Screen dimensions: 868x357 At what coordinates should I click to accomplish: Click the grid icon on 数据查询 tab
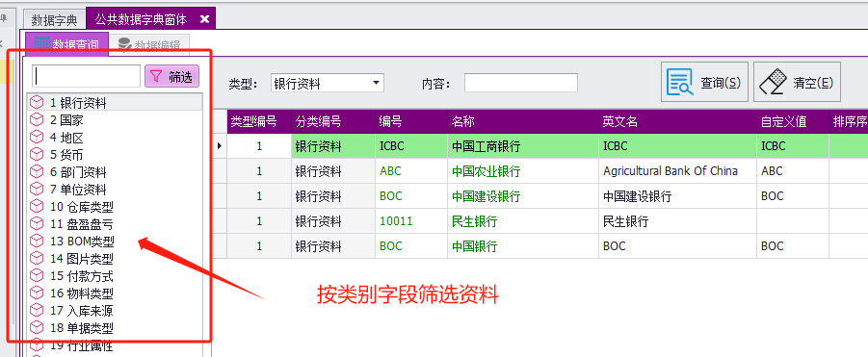pos(42,43)
